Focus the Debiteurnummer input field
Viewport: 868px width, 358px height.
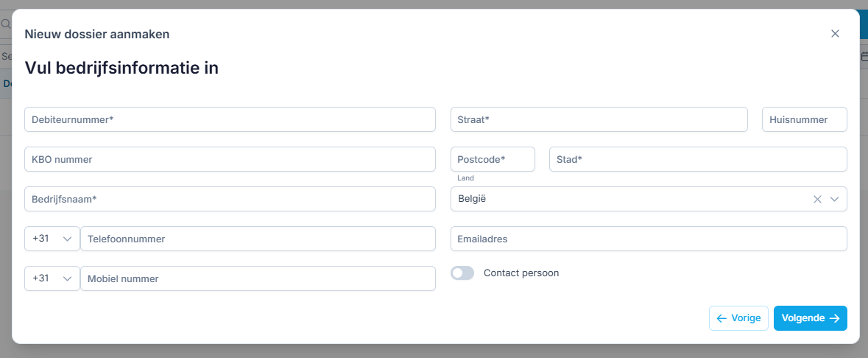pos(230,119)
